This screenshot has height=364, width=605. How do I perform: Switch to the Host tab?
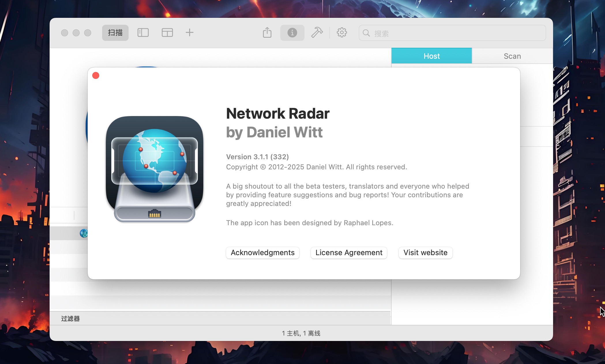click(x=432, y=56)
